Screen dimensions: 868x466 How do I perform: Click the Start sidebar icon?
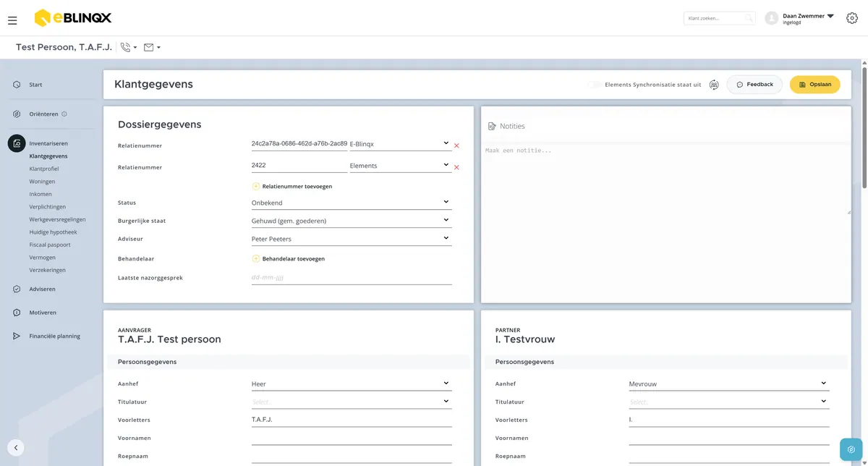pyautogui.click(x=17, y=85)
